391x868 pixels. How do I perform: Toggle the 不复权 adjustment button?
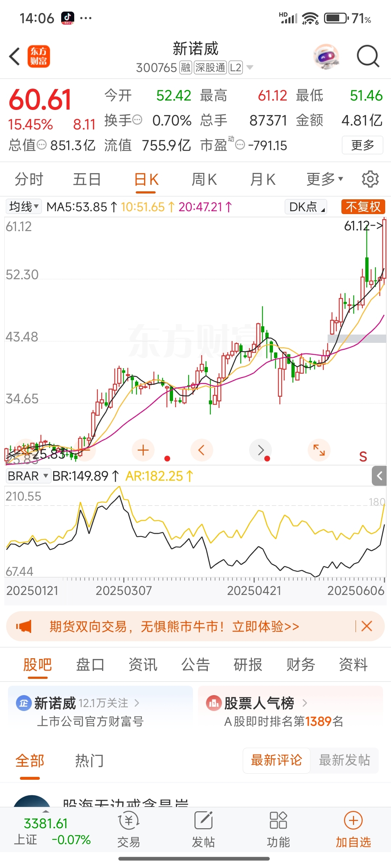click(363, 207)
